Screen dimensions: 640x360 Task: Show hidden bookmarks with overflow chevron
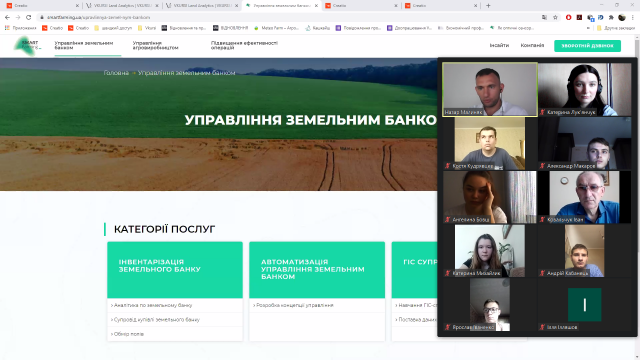pyautogui.click(x=588, y=28)
